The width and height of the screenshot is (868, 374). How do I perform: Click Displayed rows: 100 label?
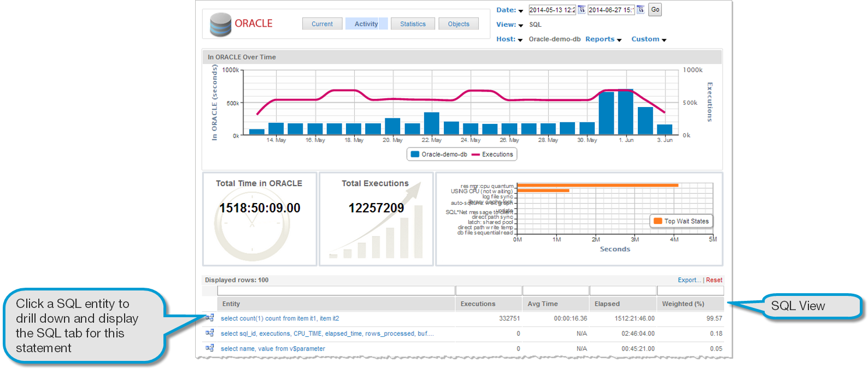pos(237,280)
